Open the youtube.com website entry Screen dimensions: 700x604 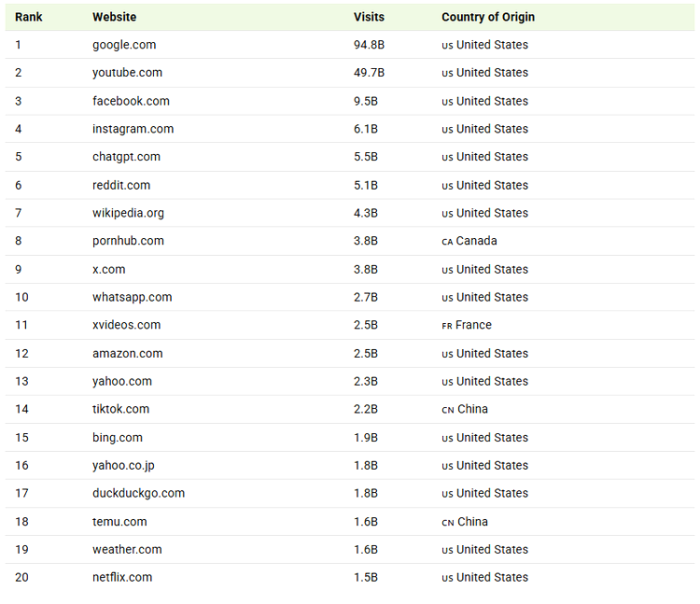127,73
